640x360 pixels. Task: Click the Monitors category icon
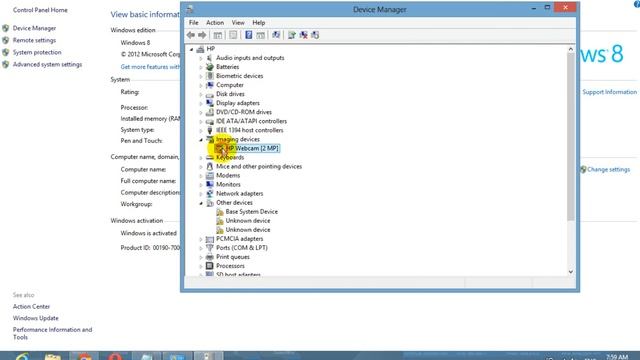[210, 184]
